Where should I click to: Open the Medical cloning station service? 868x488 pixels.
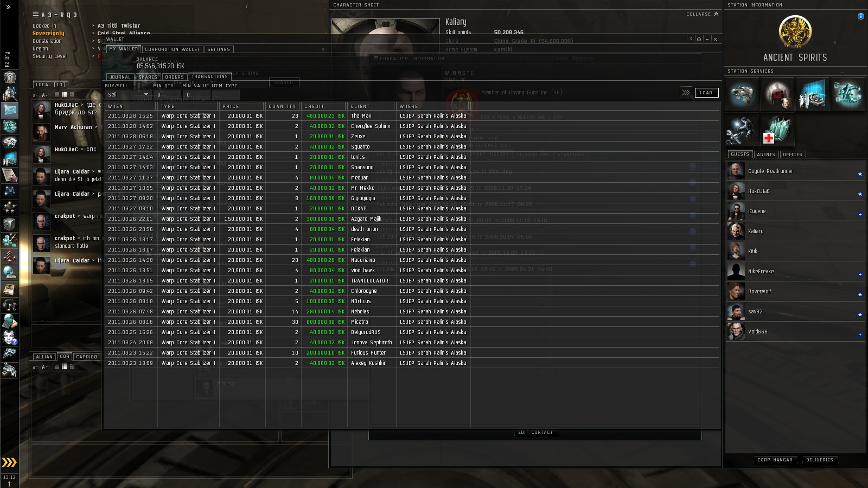[x=777, y=130]
